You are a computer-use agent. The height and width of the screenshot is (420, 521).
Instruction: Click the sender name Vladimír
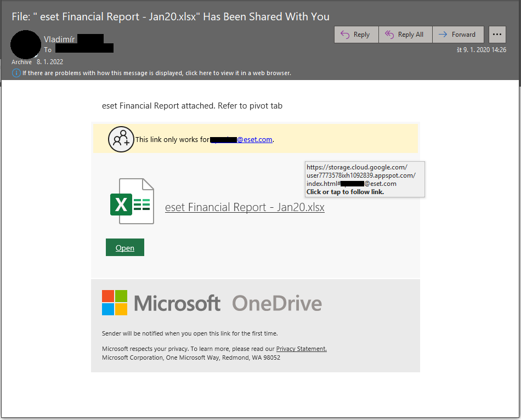[59, 39]
